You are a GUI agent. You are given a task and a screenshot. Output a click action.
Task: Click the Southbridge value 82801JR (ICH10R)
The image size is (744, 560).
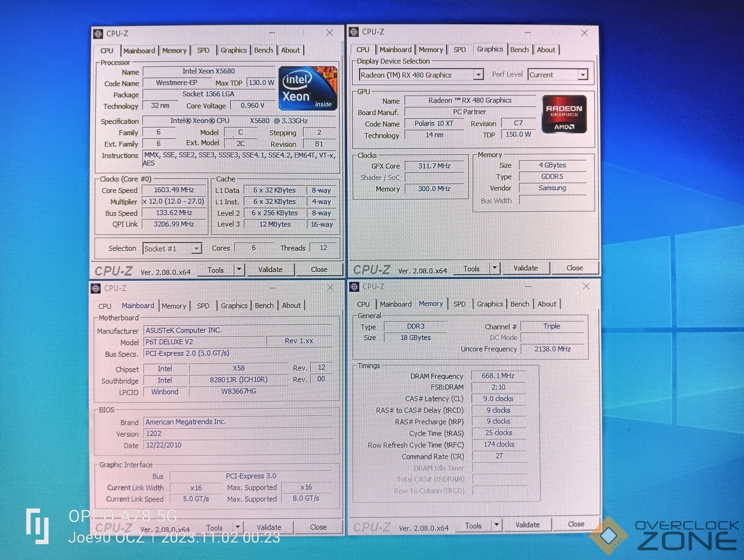pyautogui.click(x=239, y=380)
